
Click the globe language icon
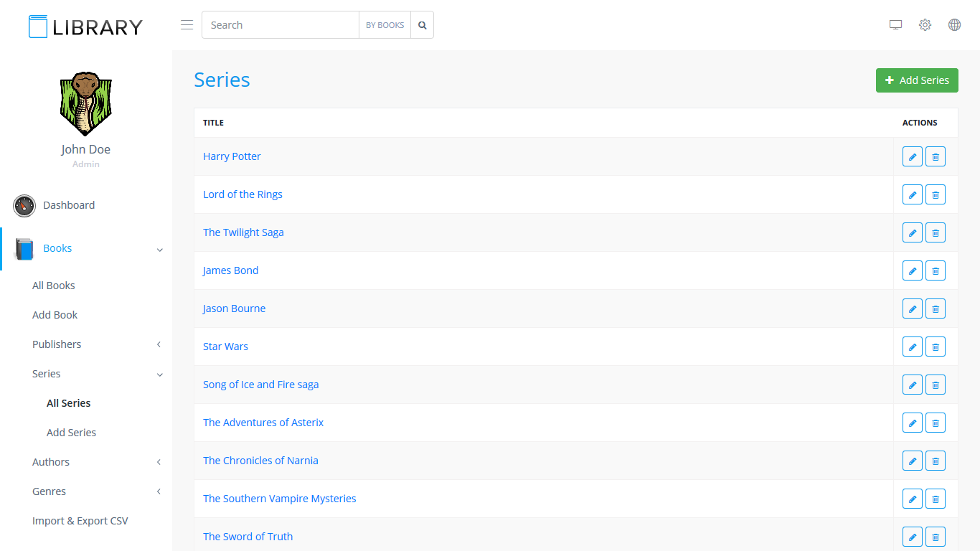pos(954,25)
